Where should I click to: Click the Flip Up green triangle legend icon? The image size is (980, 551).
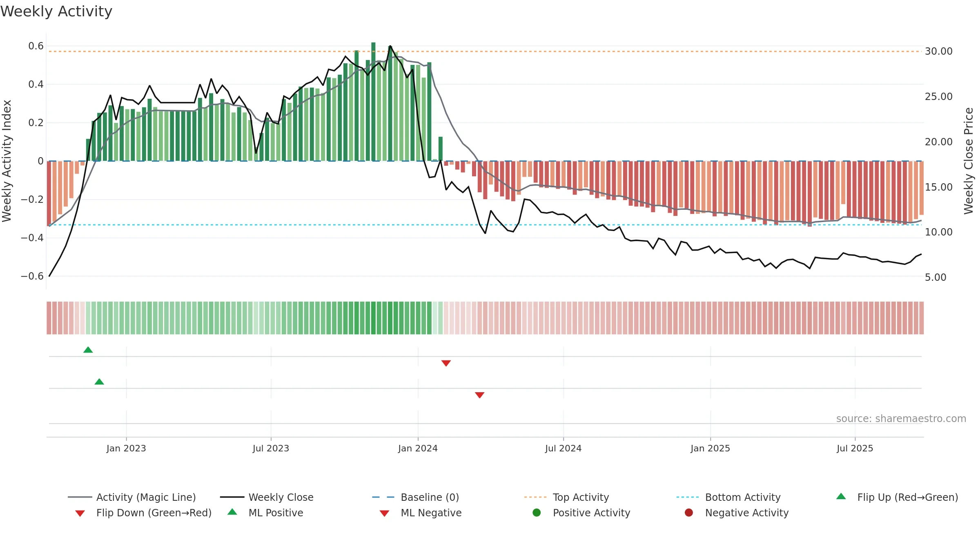[x=841, y=496]
